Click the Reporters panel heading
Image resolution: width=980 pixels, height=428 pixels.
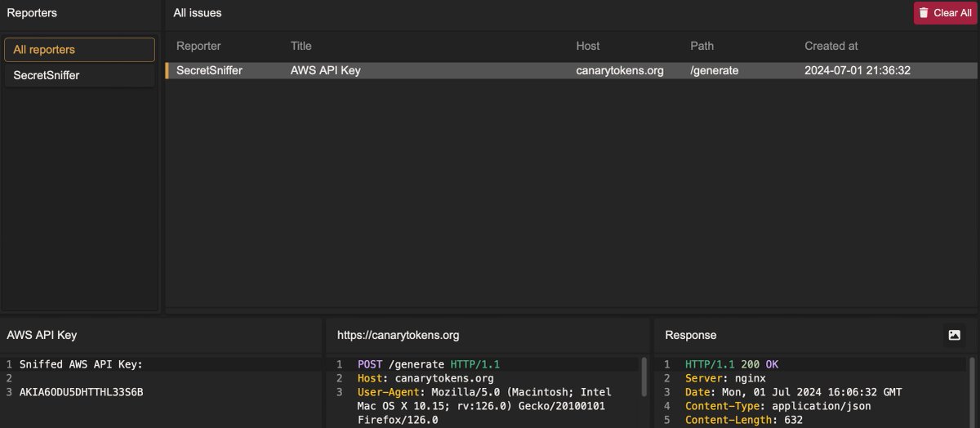32,13
